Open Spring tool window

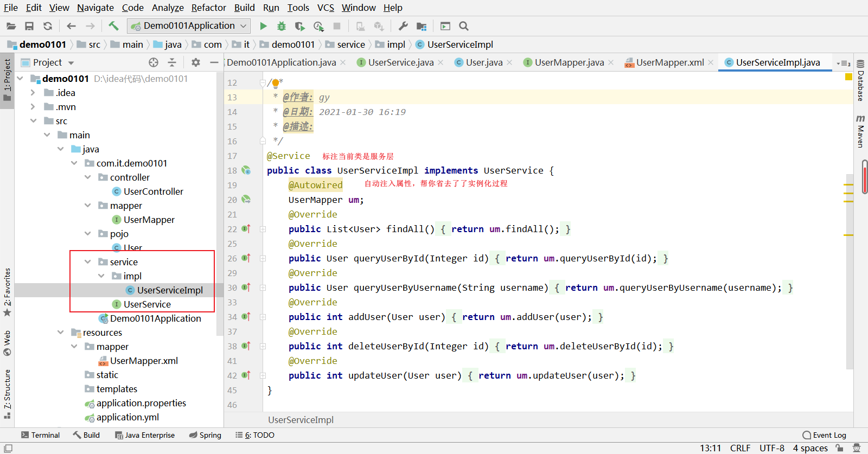(205, 435)
